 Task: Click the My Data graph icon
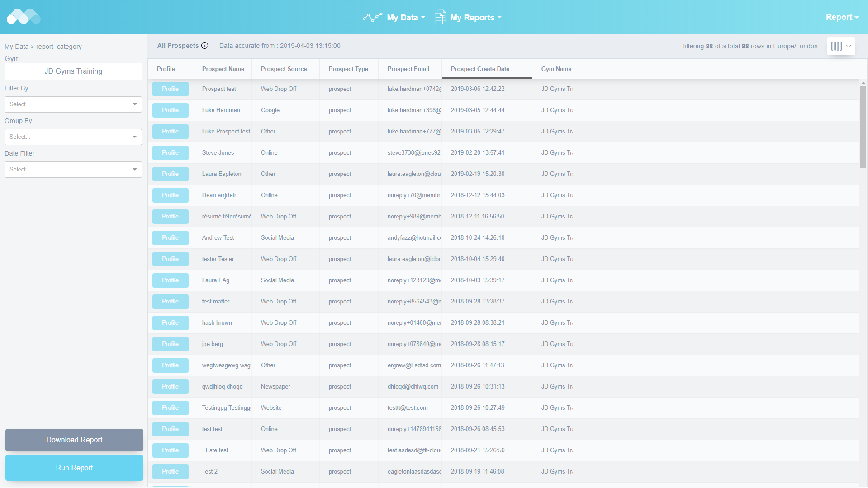click(x=372, y=17)
